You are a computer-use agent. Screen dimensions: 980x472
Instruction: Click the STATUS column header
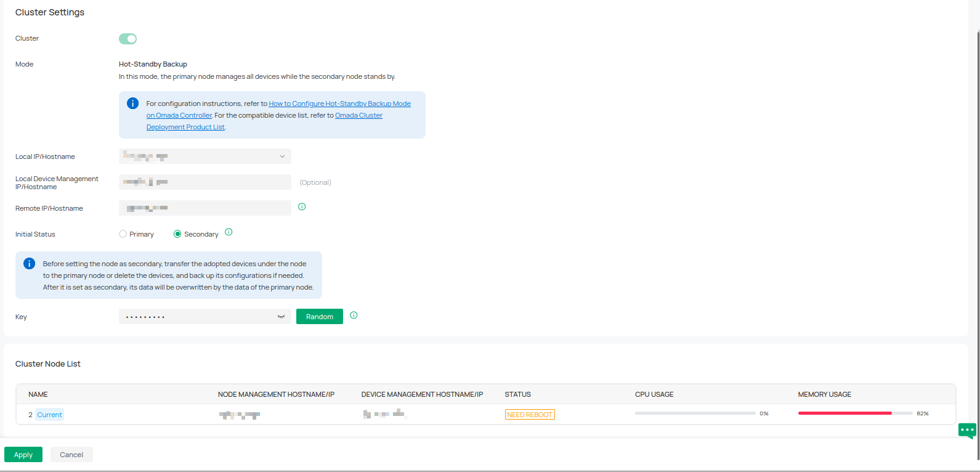pos(517,394)
